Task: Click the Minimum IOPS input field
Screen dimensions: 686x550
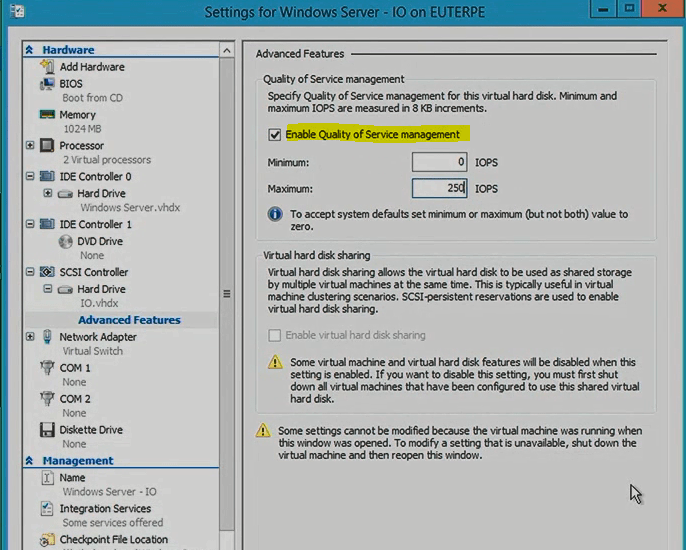Action: pos(439,162)
